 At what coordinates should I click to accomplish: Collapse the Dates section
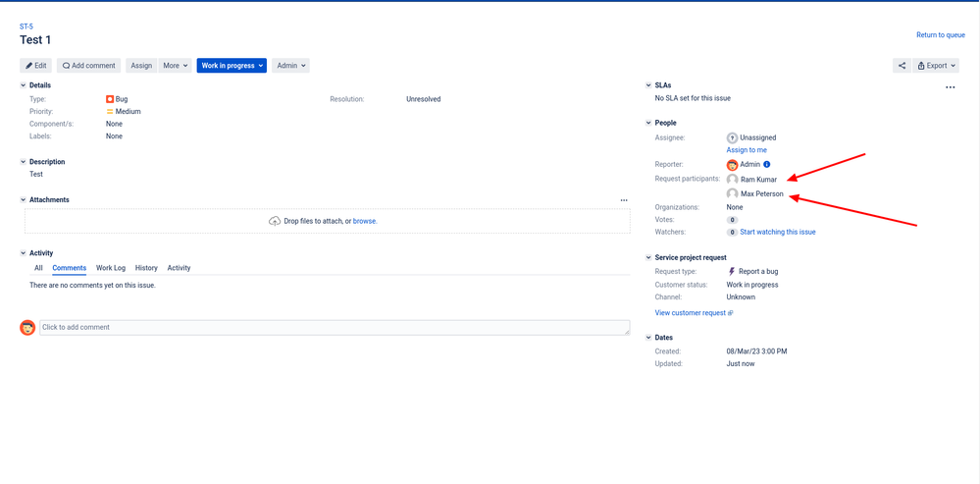click(x=648, y=338)
